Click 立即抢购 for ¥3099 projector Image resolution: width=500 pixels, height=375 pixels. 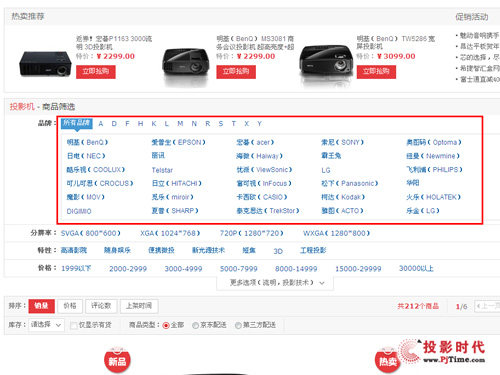(x=376, y=72)
